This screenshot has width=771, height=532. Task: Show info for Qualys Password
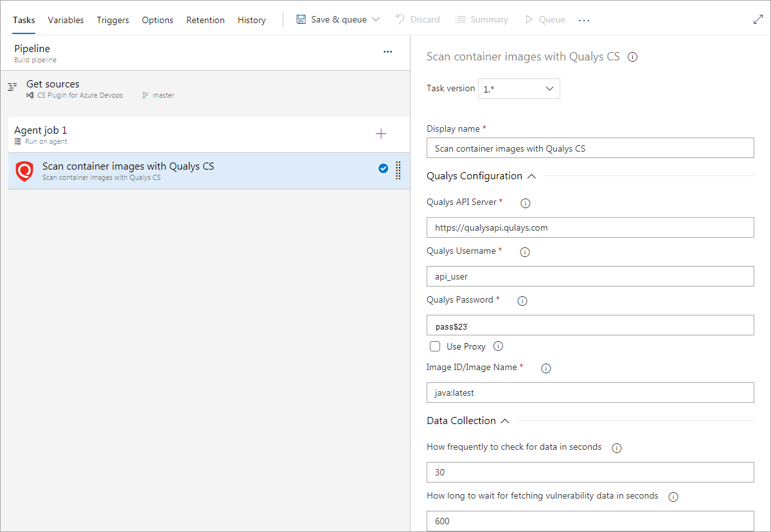pyautogui.click(x=522, y=301)
